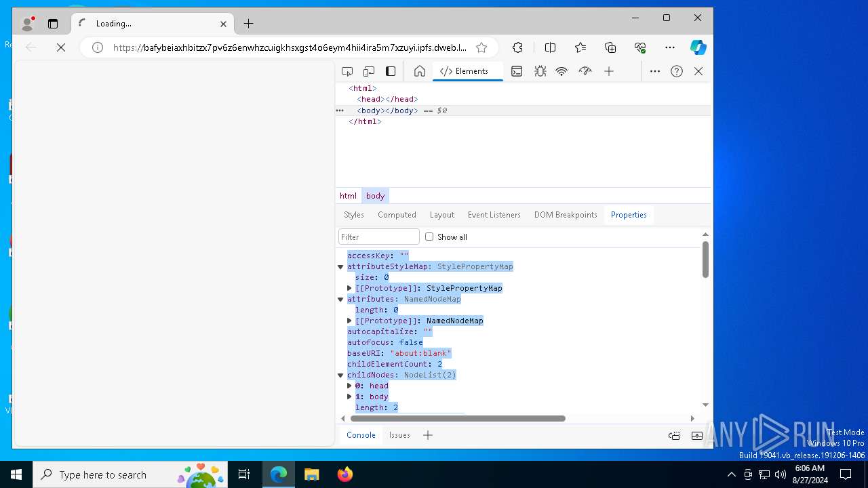Open the body element actions ellipsis
868x488 pixels.
tap(340, 110)
